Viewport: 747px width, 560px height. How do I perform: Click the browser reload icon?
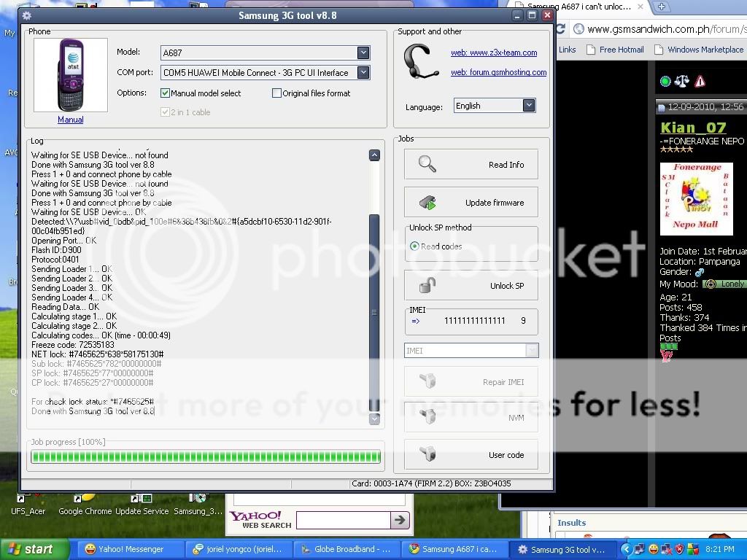[561, 29]
